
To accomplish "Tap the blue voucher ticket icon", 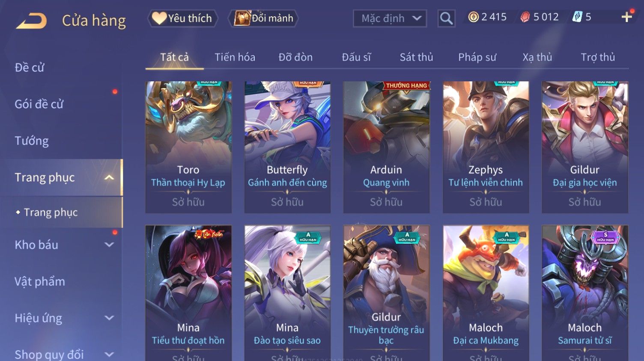I will point(577,17).
